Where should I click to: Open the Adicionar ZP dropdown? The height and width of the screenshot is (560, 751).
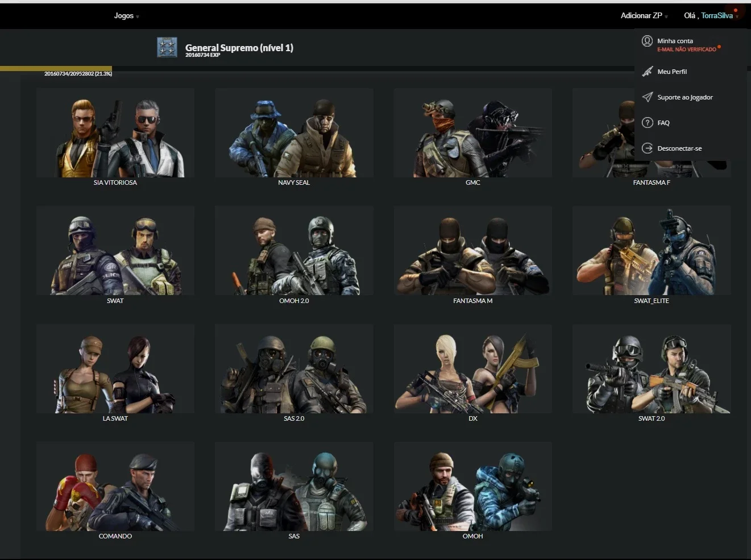[x=644, y=16]
